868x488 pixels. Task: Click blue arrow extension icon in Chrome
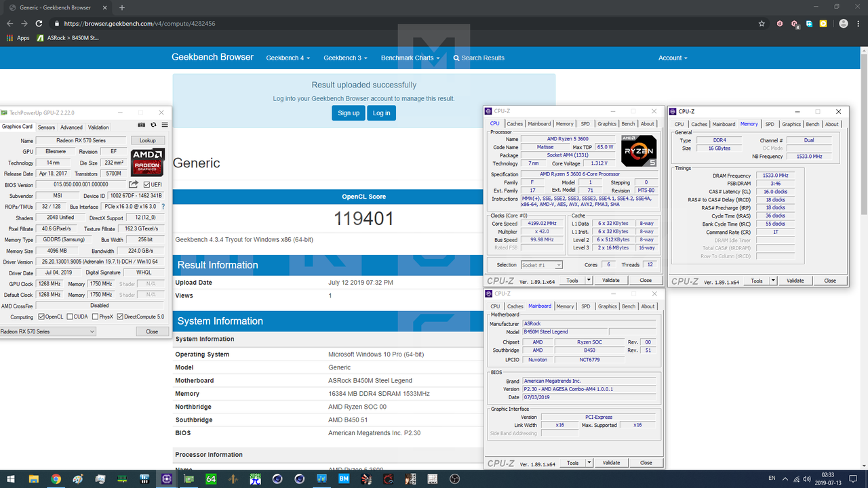[x=809, y=24]
